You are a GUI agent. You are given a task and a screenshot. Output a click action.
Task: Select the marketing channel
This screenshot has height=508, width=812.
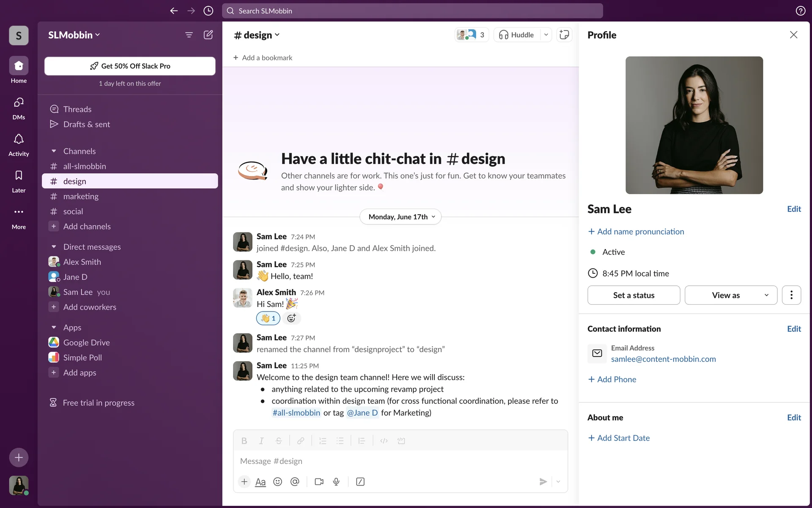(81, 196)
